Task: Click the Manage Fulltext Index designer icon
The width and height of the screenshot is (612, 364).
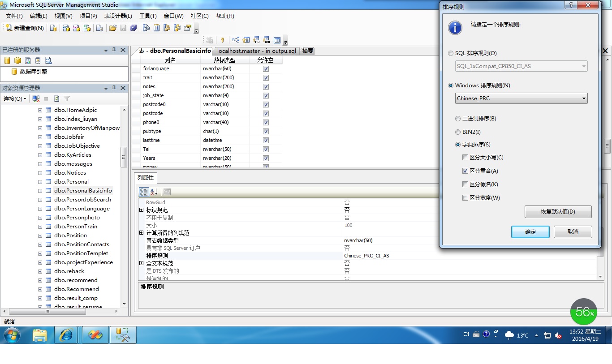Action: pyautogui.click(x=256, y=40)
